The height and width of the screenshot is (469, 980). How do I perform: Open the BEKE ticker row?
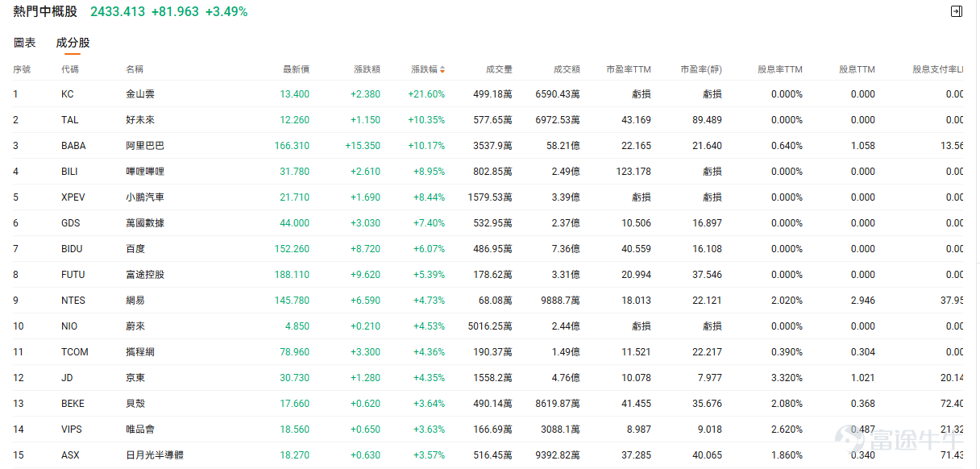(488, 404)
